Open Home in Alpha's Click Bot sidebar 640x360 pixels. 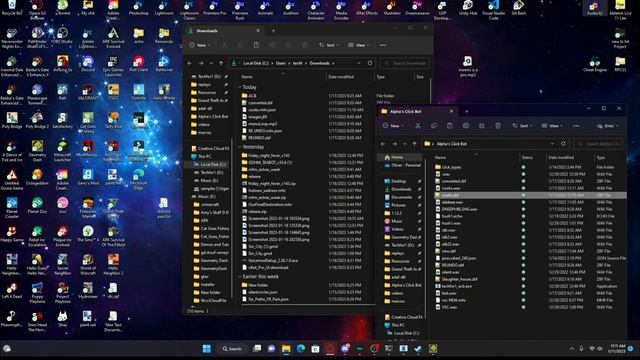397,157
